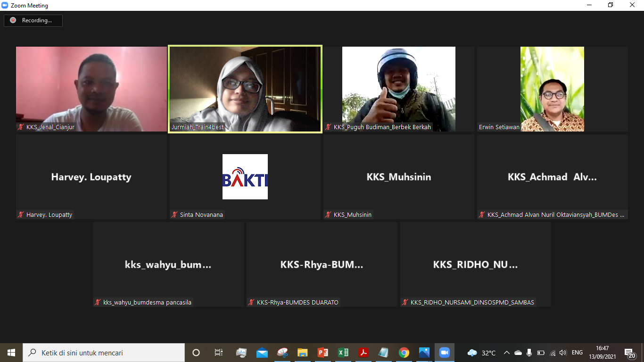Click the Recording indicator button

(x=33, y=20)
